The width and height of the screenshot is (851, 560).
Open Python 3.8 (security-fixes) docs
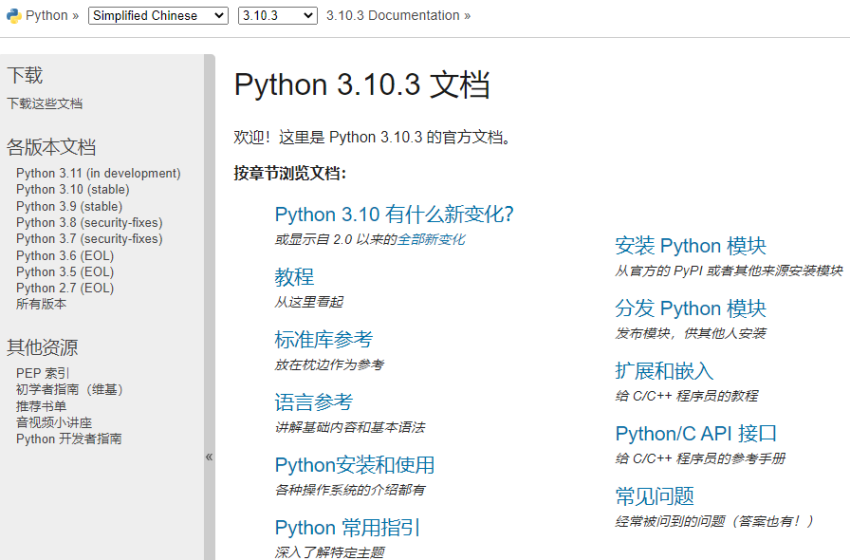coord(90,222)
